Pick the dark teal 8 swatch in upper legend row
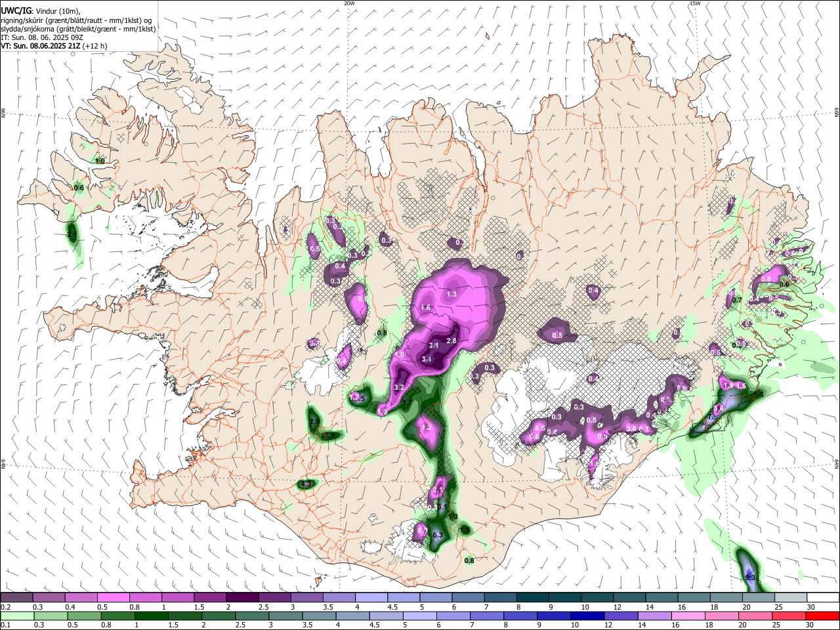Viewport: 840px width, 630px height. (x=532, y=597)
